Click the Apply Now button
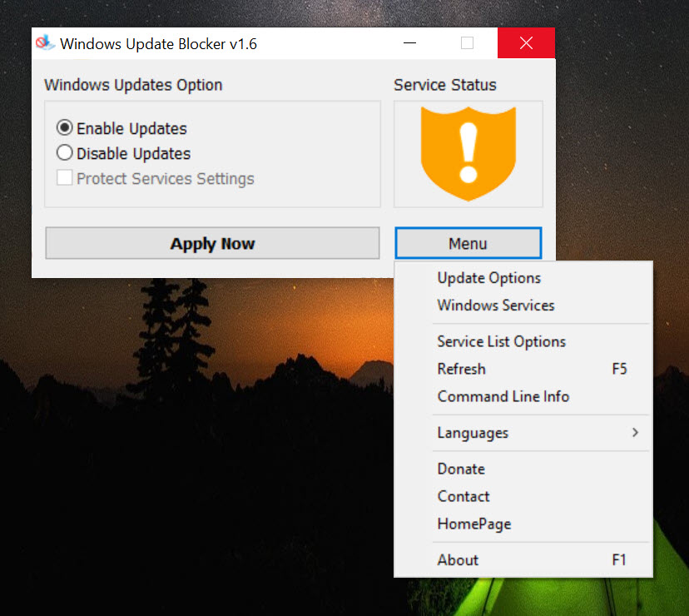 pyautogui.click(x=212, y=243)
